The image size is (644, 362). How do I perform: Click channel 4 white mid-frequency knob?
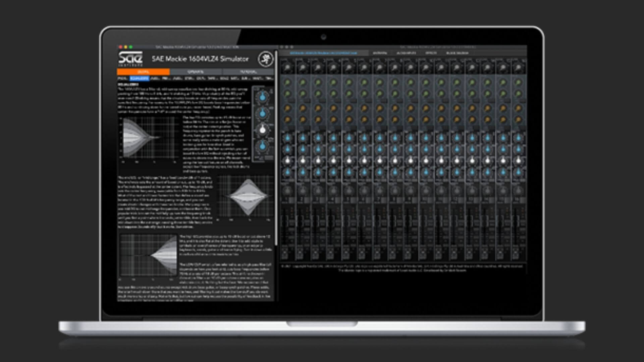pos(333,161)
